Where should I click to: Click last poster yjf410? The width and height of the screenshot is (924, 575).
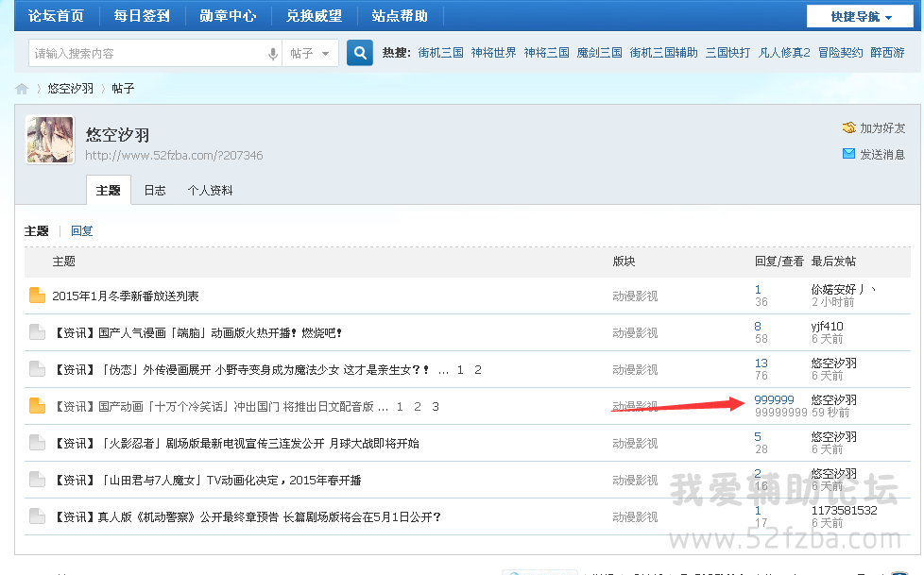828,326
